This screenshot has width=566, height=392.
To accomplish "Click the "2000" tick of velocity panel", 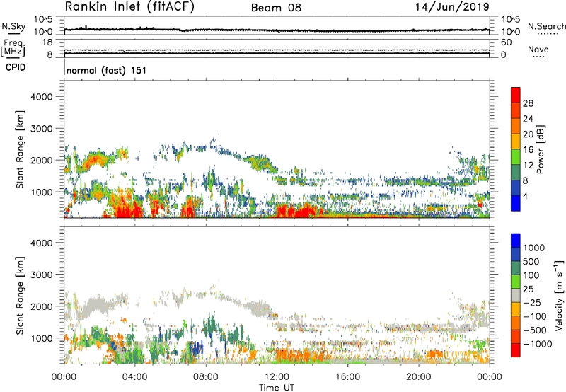I will [x=41, y=306].
